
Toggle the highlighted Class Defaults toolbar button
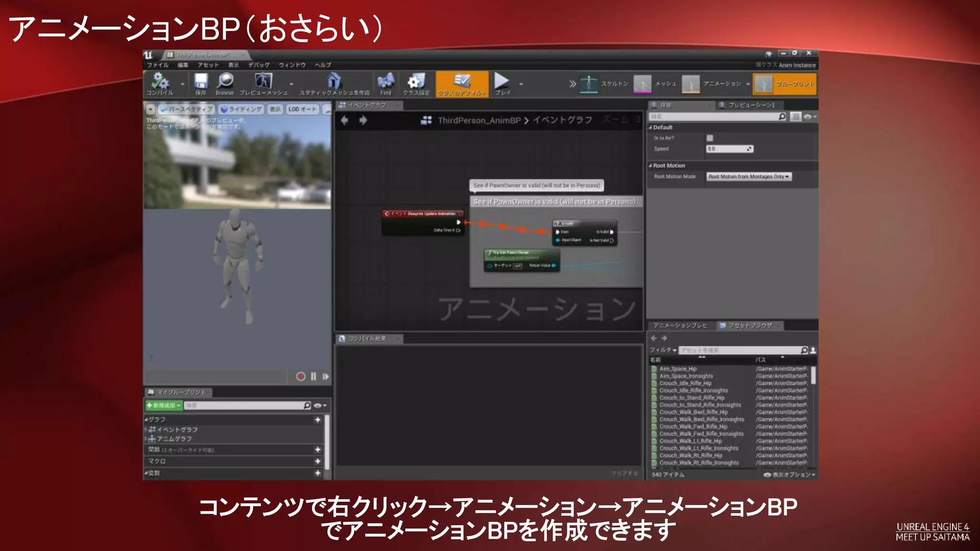click(462, 84)
